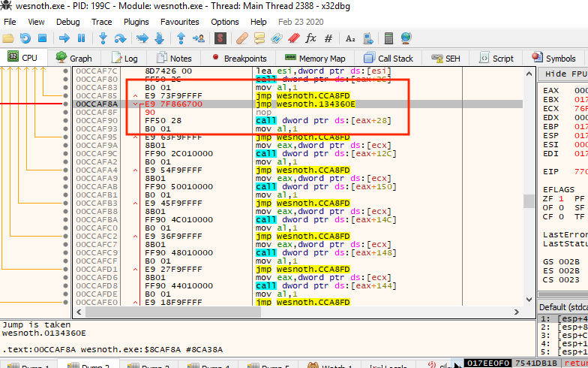Click the globe check for updates icon
The image size is (588, 368).
[406, 38]
